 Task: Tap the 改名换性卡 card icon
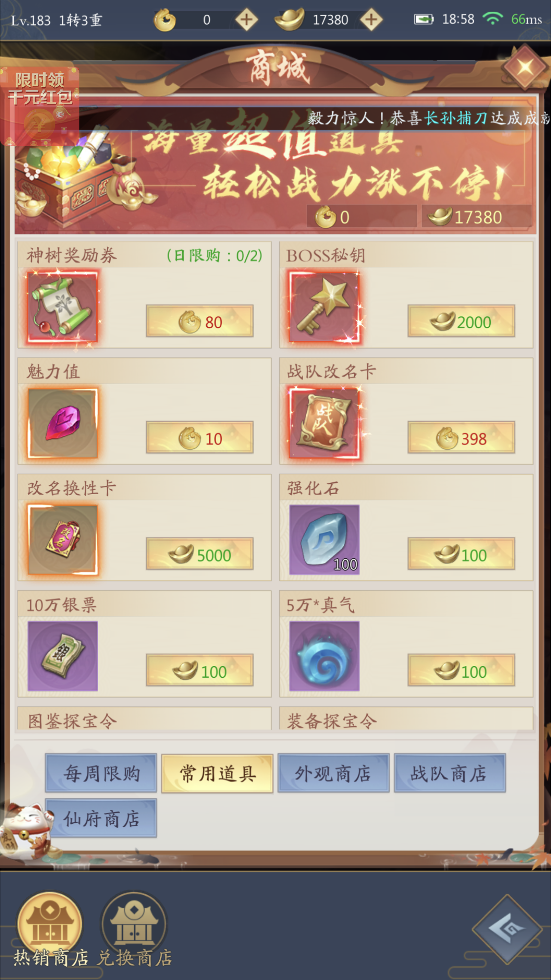coord(62,540)
